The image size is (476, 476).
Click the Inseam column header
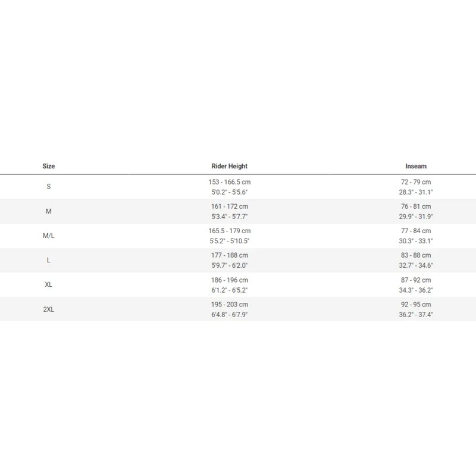415,167
